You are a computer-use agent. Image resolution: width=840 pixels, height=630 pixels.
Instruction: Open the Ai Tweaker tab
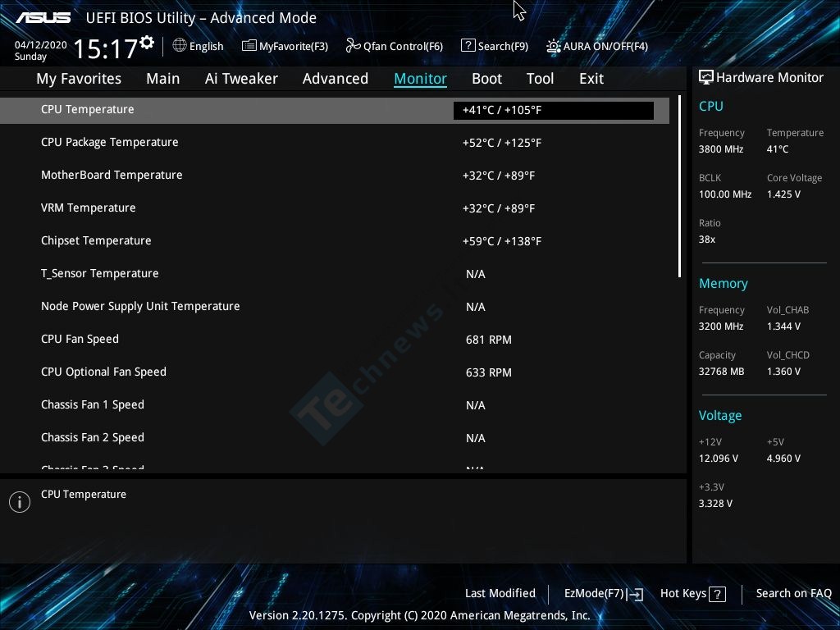coord(241,79)
